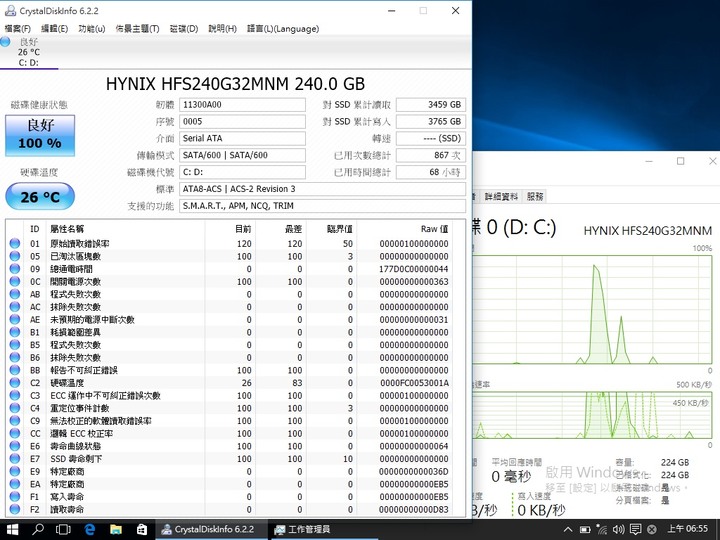Click the battery icon in system tray
The width and height of the screenshot is (720, 540).
pyautogui.click(x=585, y=529)
